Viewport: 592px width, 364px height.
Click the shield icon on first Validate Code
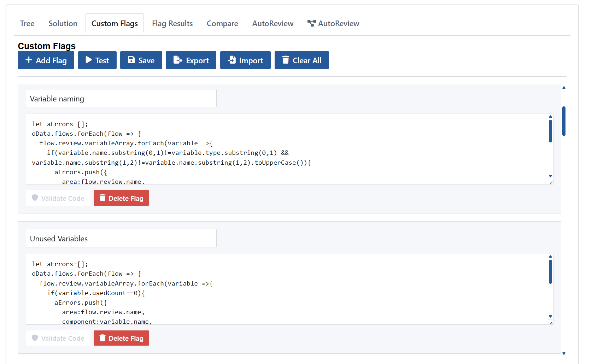coord(35,198)
